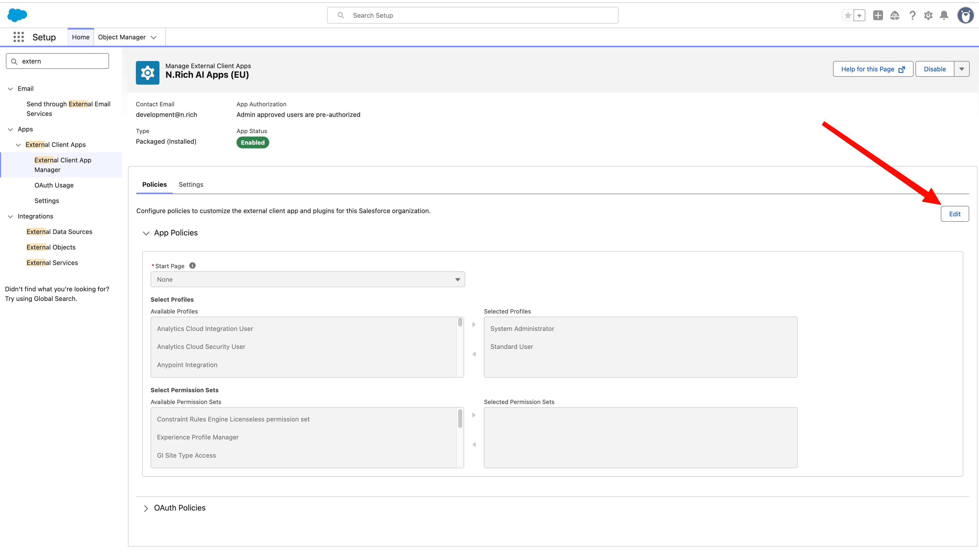
Task: Click the Quick Find box containing extern
Action: [x=58, y=61]
